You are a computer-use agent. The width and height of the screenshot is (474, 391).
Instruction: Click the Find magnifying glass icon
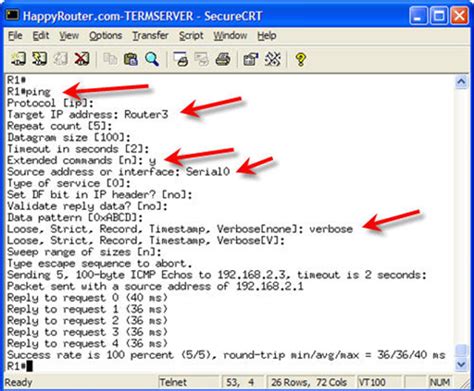tap(152, 59)
